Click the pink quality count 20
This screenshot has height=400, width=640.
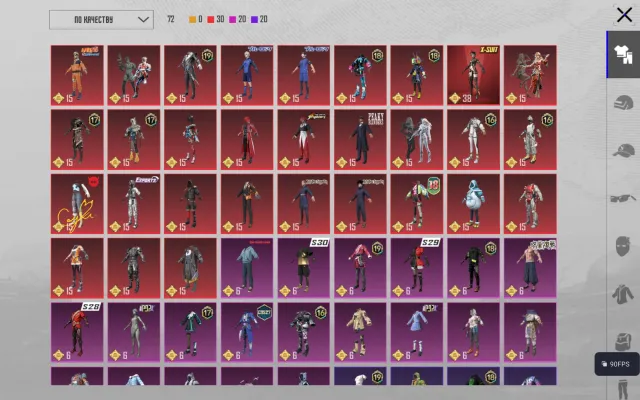point(238,19)
